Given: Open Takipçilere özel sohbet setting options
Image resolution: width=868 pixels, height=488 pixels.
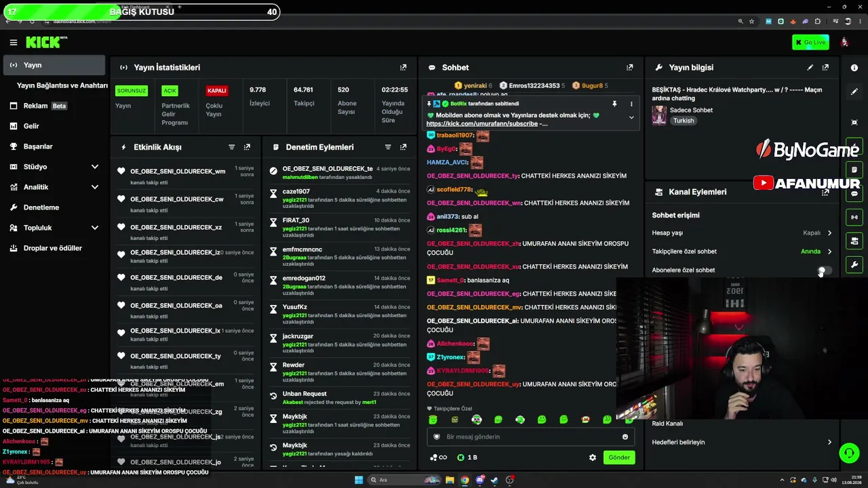Looking at the screenshot, I should point(743,251).
